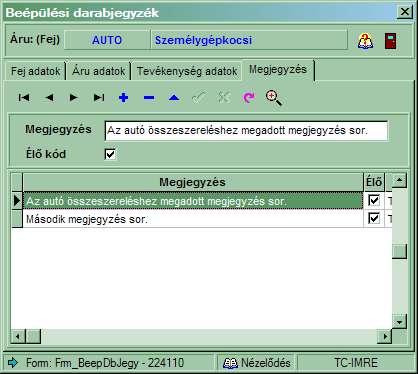Click the Személygépkocsi name field

pyautogui.click(x=249, y=40)
